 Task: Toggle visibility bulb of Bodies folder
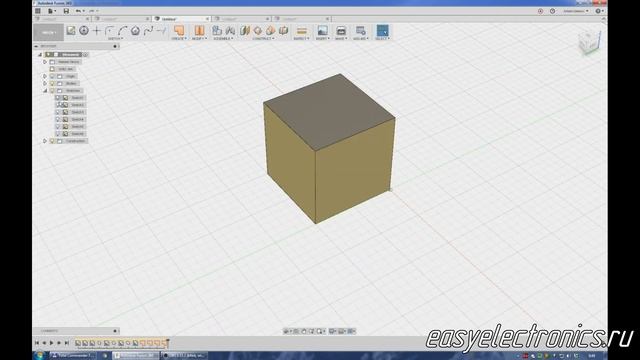52,83
